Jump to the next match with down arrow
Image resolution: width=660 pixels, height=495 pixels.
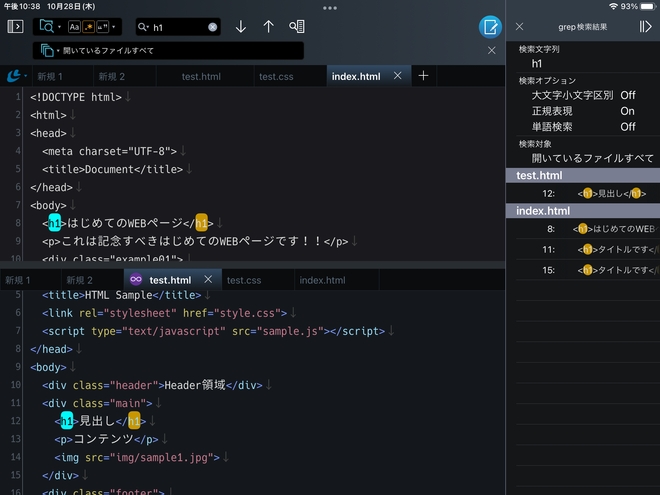(x=241, y=27)
